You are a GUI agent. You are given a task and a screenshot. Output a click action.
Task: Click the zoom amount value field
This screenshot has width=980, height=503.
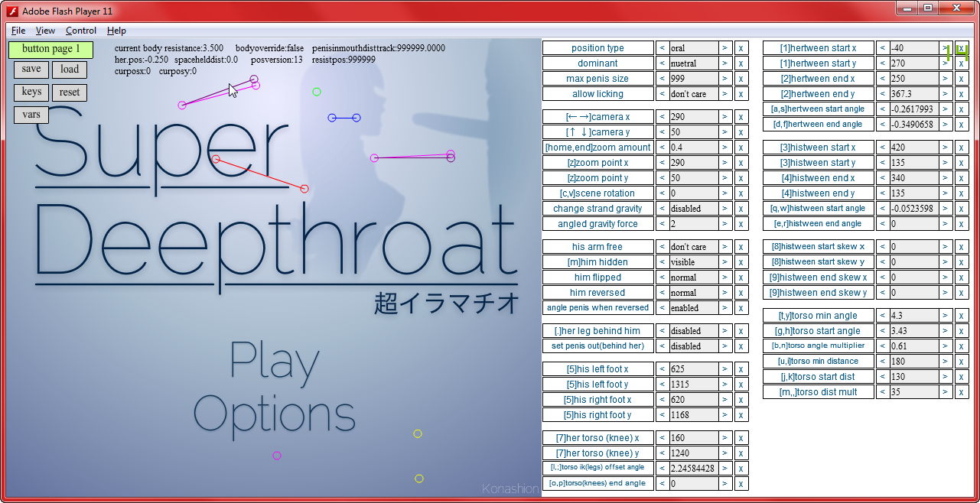pos(693,148)
